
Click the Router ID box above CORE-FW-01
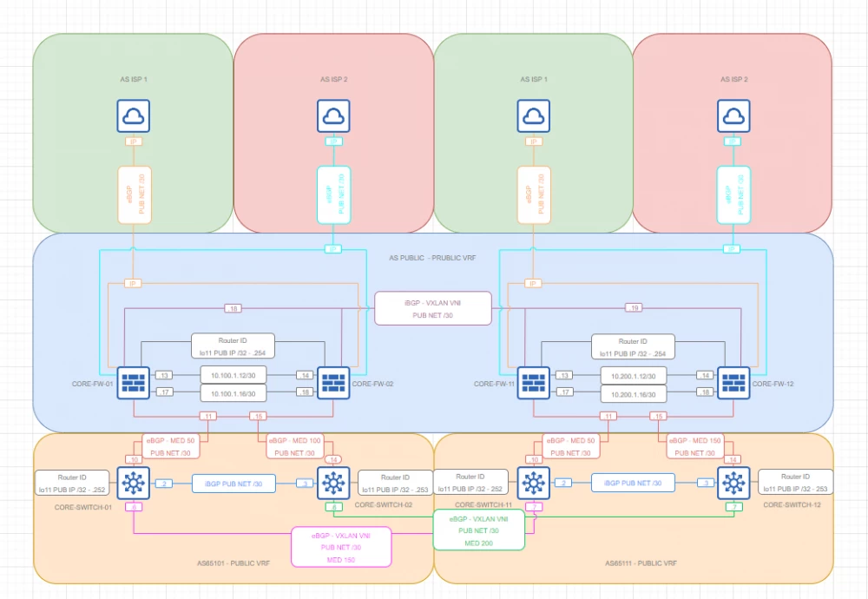[234, 346]
